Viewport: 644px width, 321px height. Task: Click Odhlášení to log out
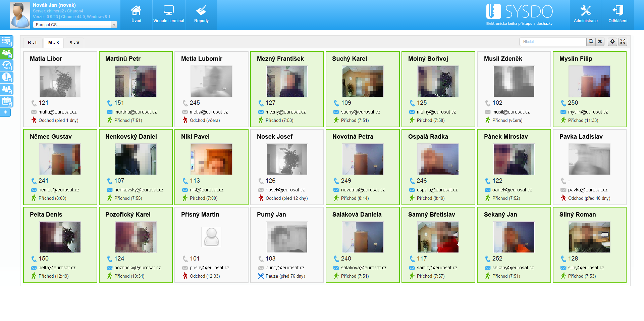[x=618, y=15]
